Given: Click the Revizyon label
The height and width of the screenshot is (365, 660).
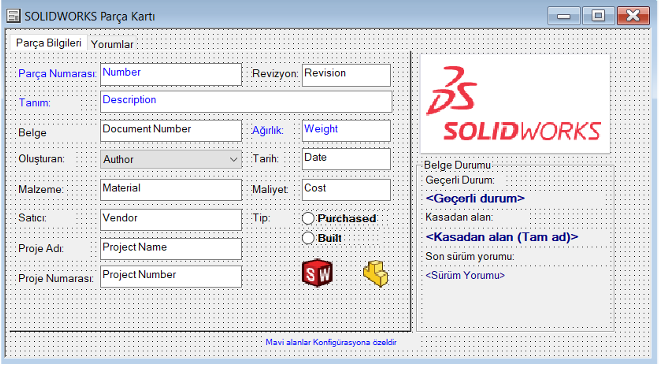Looking at the screenshot, I should coord(275,74).
